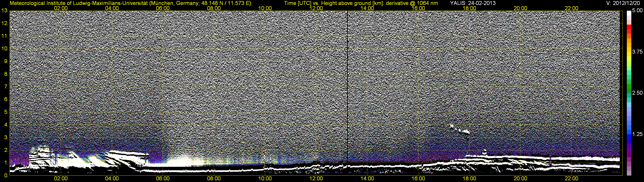
Task: Select the 08:00 label on the bottom time axis
Action: pos(214,179)
